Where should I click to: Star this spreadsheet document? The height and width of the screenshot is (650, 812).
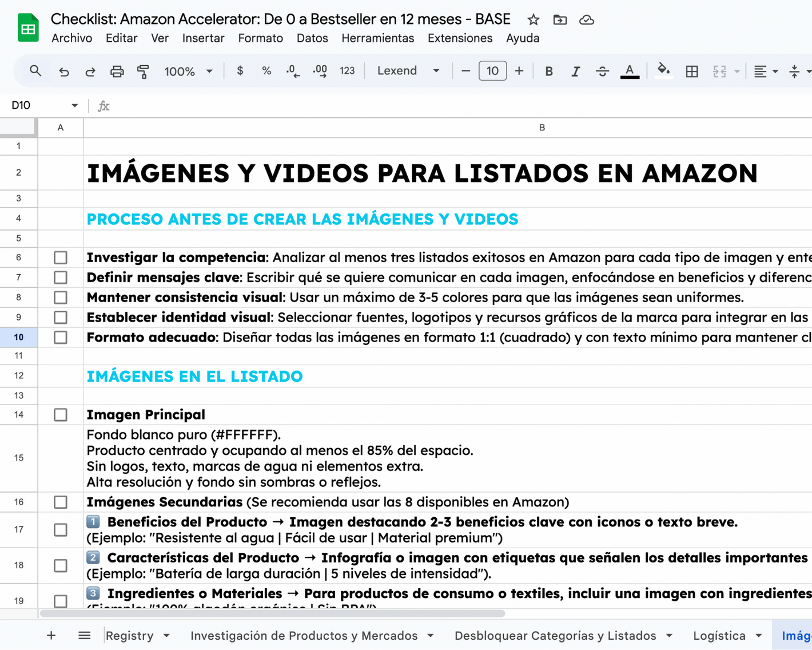534,20
